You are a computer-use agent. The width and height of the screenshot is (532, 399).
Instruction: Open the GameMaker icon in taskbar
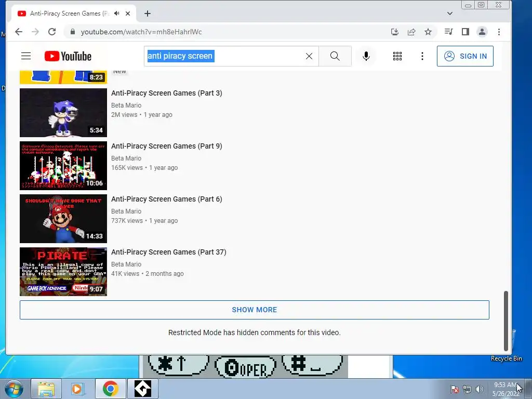coord(142,389)
